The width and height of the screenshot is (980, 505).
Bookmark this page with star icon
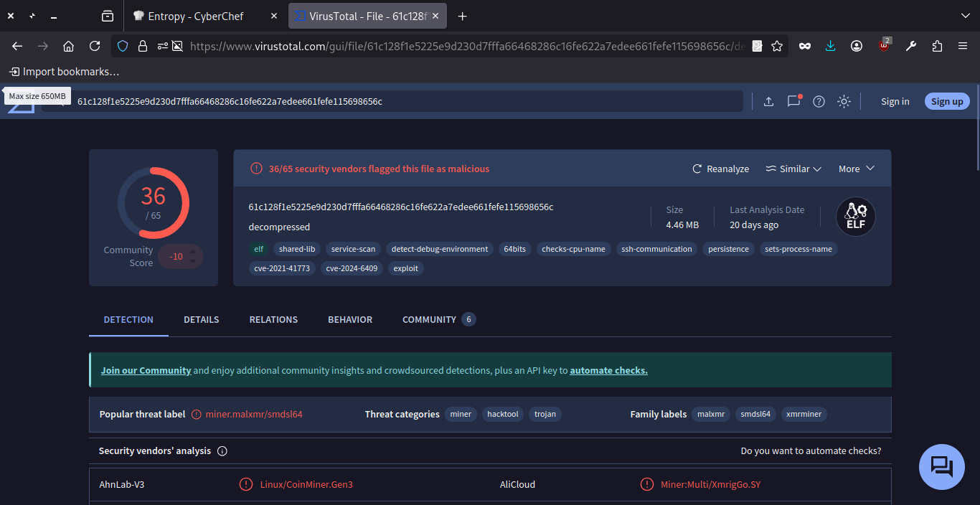[x=777, y=46]
